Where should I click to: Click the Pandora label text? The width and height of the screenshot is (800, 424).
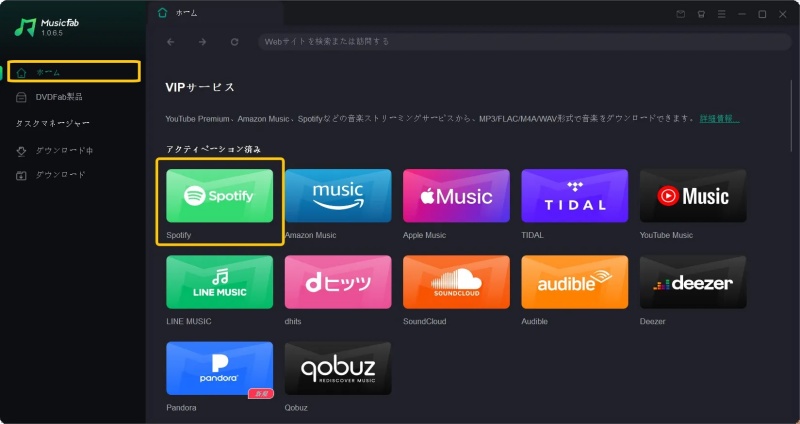point(181,408)
